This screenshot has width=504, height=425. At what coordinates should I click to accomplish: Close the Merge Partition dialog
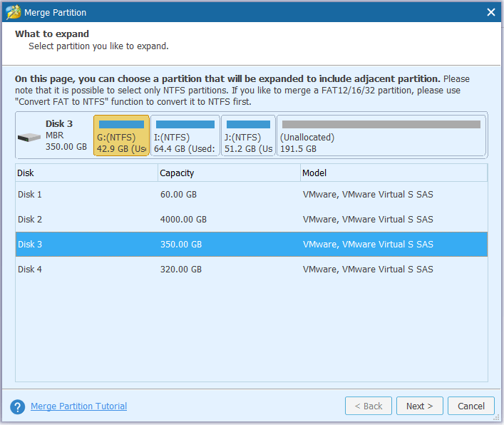coord(491,12)
